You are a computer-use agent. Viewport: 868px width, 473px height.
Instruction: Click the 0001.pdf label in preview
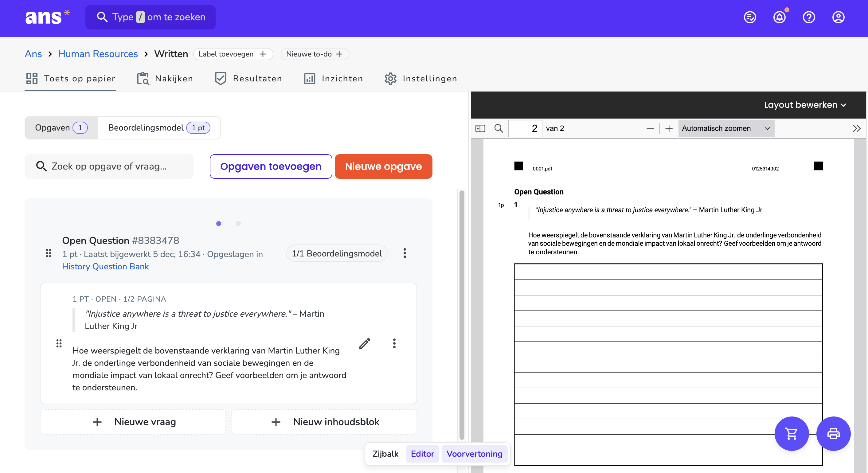point(542,168)
